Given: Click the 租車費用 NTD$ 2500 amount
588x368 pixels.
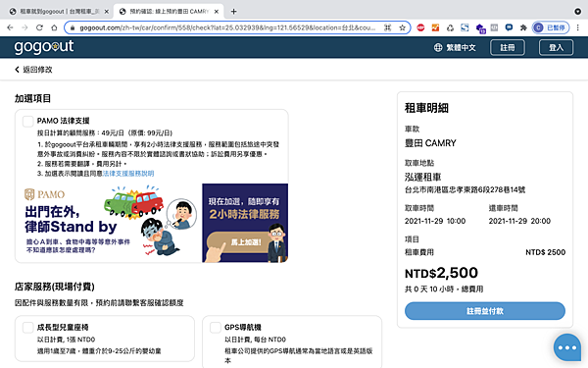Looking at the screenshot, I should pos(545,252).
